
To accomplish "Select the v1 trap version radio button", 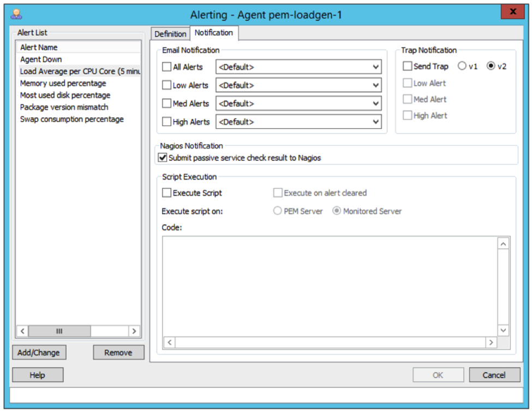I will click(462, 67).
